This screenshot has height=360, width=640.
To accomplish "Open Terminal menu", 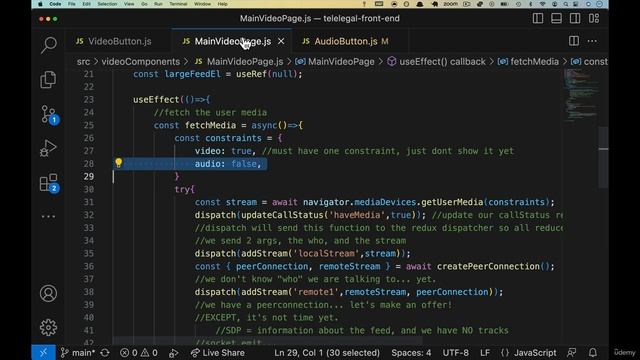I will click(178, 4).
